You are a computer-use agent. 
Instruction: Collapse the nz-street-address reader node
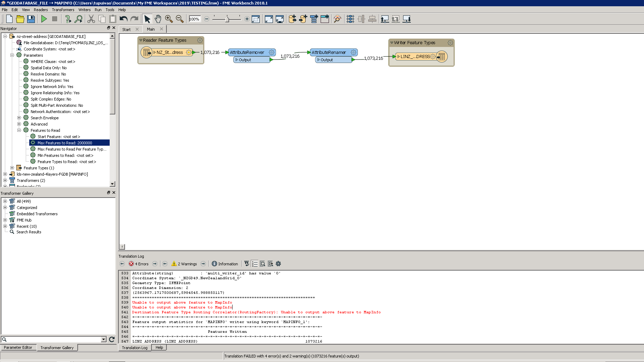point(5,36)
